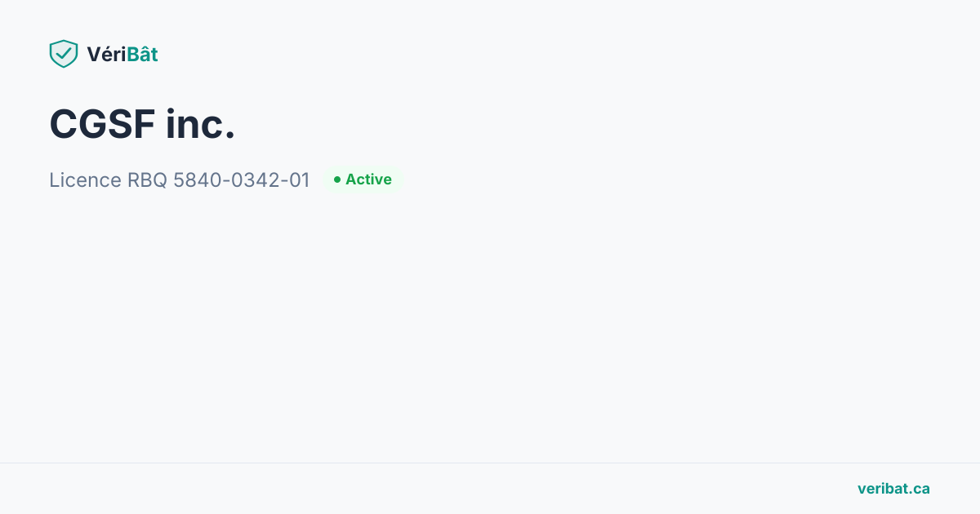The height and width of the screenshot is (514, 980).
Task: Click the dark "Véri" part of logo
Action: (x=107, y=54)
